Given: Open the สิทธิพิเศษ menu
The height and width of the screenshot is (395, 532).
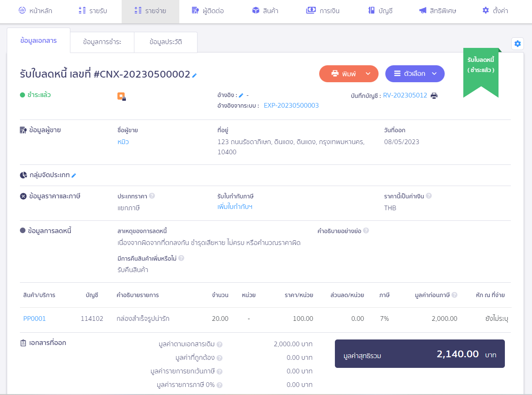Looking at the screenshot, I should pos(437,11).
